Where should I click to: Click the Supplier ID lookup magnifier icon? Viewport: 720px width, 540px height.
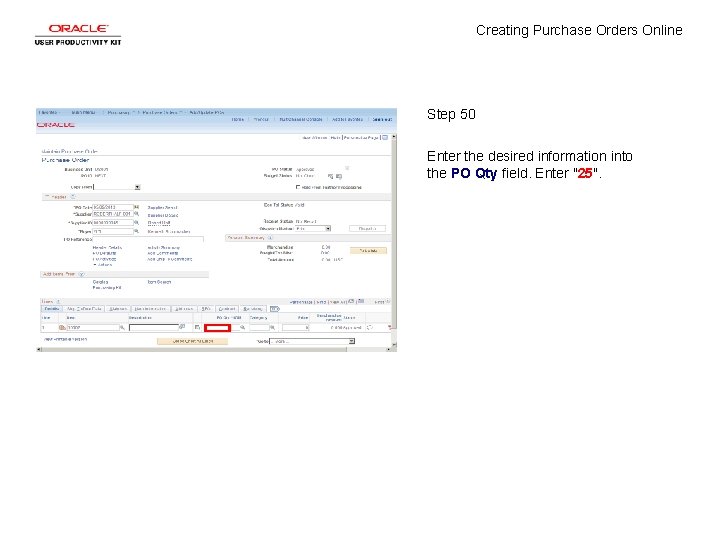tap(136, 222)
